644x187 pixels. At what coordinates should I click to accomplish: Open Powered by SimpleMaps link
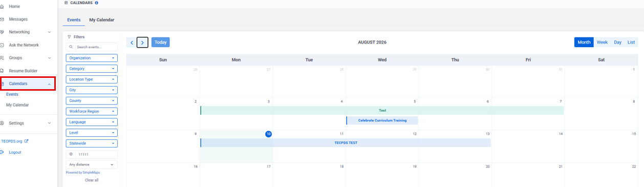click(83, 173)
